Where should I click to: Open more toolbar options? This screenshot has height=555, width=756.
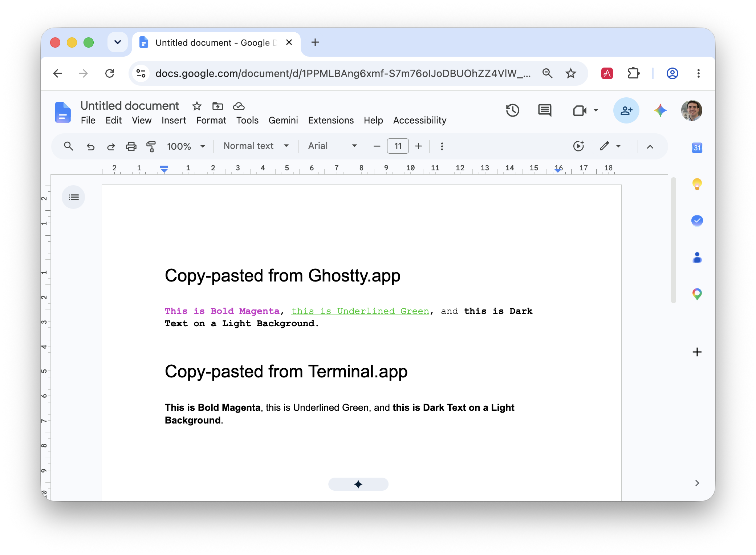pyautogui.click(x=442, y=146)
